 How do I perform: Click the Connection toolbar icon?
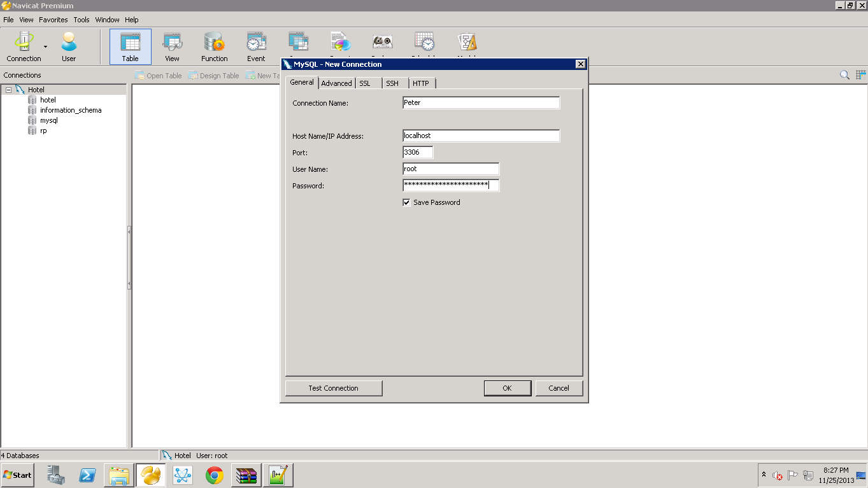click(x=24, y=47)
